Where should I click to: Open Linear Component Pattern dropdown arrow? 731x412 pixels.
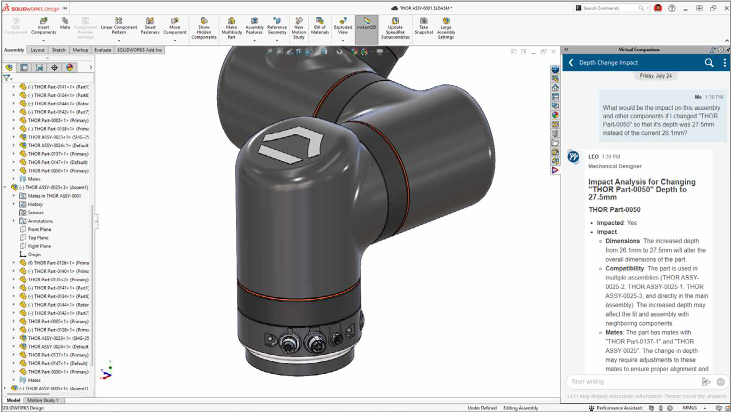point(119,41)
